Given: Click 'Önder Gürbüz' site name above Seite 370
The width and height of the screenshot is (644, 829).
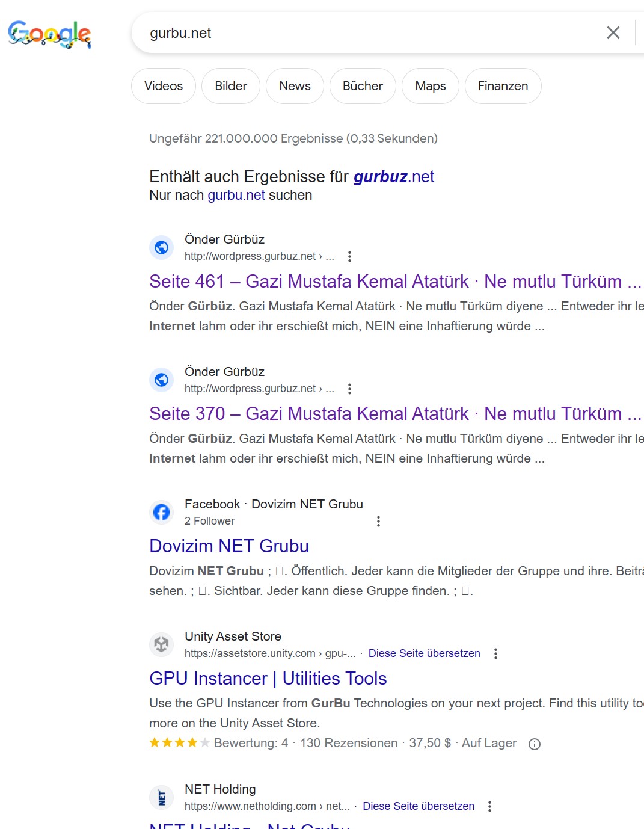Looking at the screenshot, I should tap(224, 372).
